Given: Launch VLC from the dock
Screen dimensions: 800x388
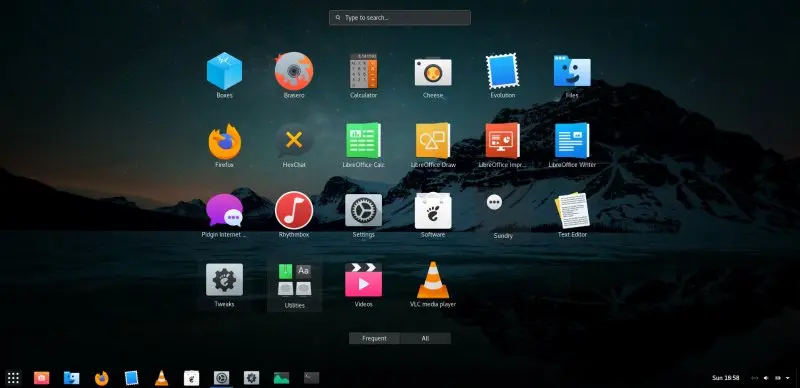Looking at the screenshot, I should click(162, 378).
